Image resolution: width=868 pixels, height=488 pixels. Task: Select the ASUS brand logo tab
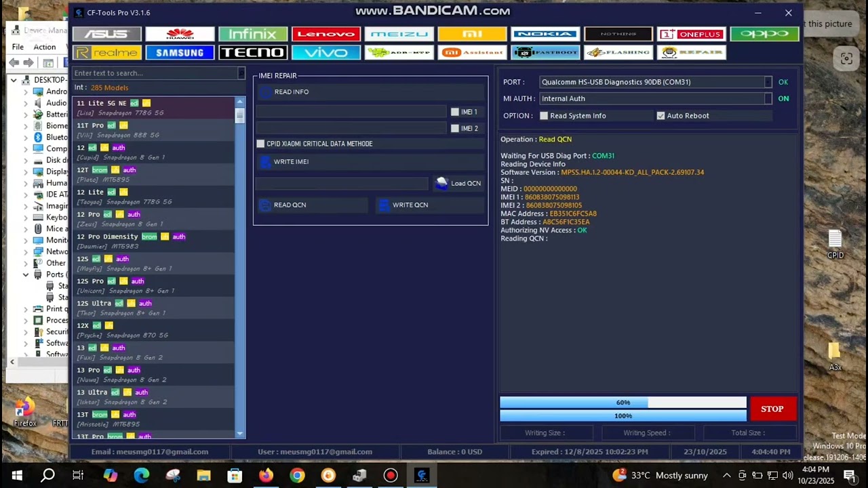107,34
